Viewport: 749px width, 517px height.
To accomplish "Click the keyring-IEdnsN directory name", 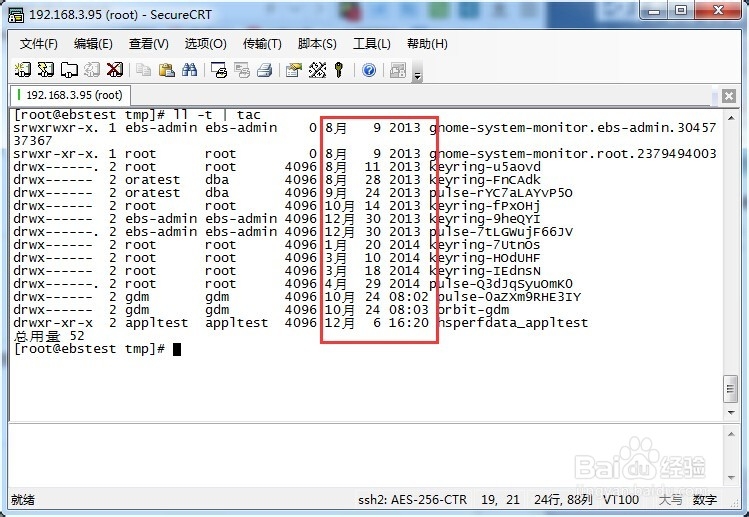I will (x=485, y=271).
